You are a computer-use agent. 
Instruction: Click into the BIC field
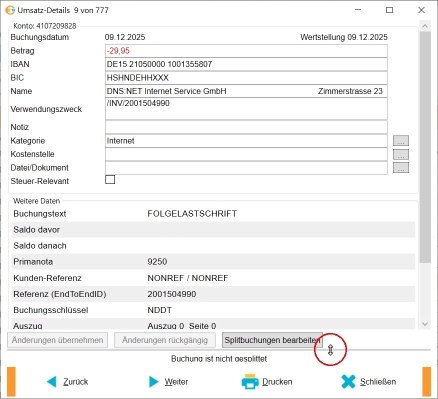pyautogui.click(x=246, y=78)
